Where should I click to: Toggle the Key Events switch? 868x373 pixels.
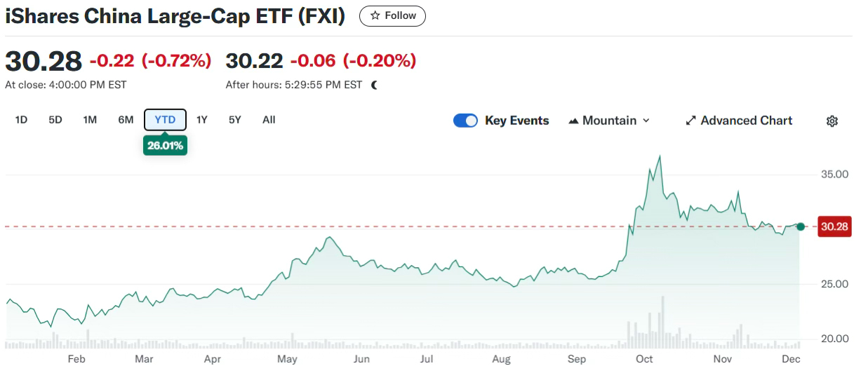[465, 121]
